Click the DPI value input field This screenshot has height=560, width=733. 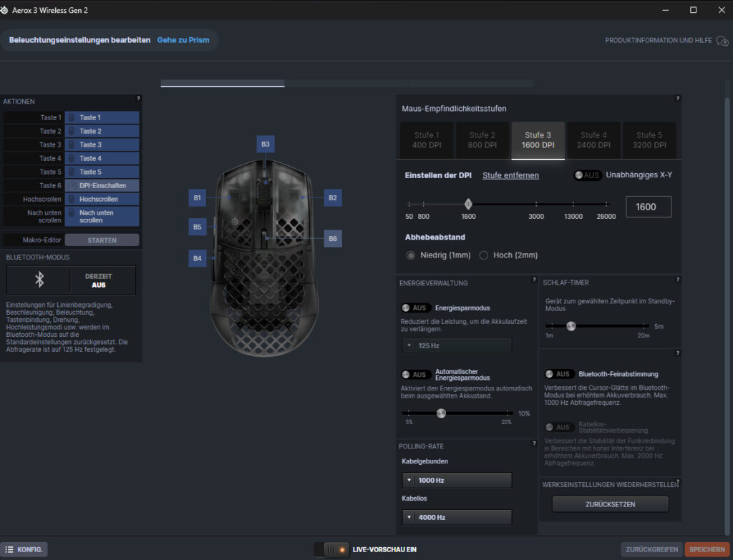(x=649, y=207)
